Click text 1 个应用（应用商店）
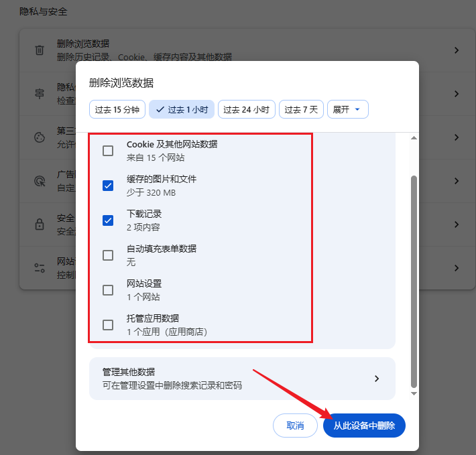 167,332
